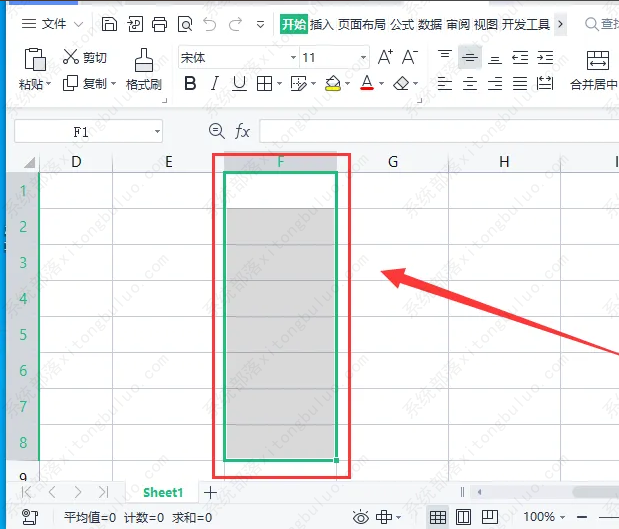Switch to the 开发工具 tab

coord(526,24)
